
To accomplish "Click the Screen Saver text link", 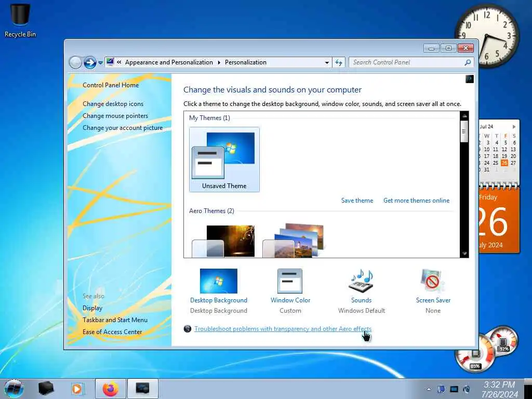I will point(433,300).
